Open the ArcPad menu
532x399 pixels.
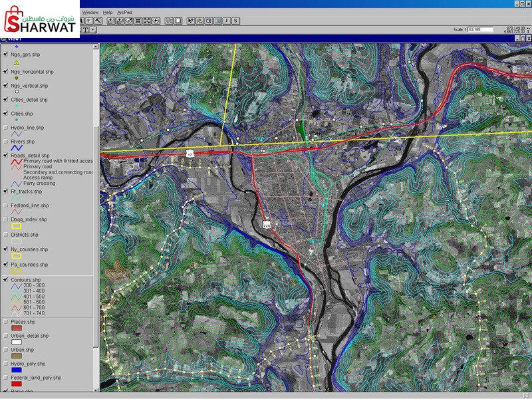(124, 12)
